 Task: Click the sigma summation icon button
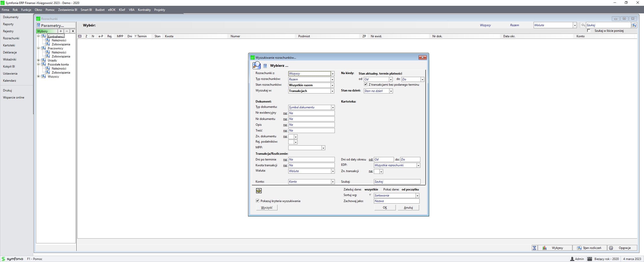[x=535, y=248]
